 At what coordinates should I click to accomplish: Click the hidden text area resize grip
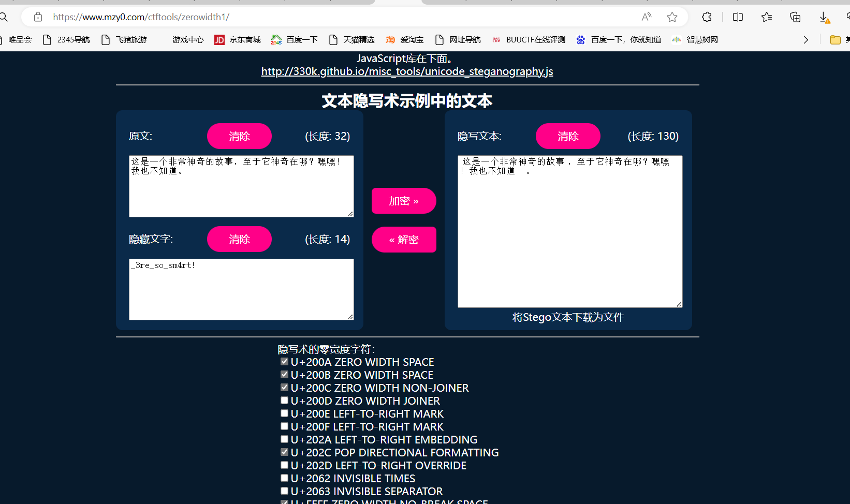[x=350, y=317]
